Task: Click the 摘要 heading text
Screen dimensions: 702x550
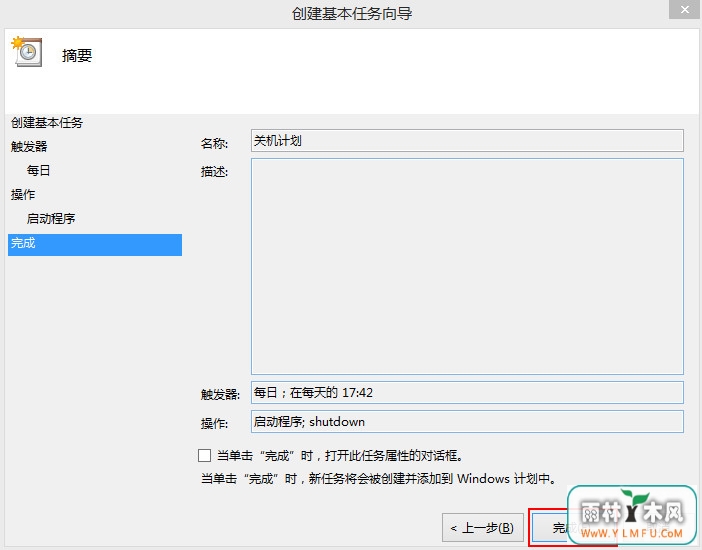Action: pos(77,56)
